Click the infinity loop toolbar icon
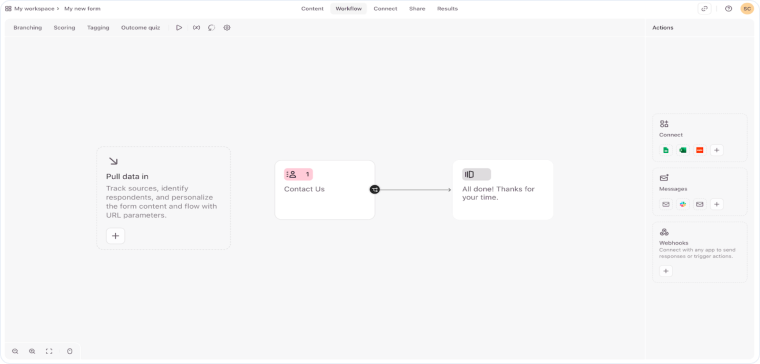760x364 pixels. [196, 28]
